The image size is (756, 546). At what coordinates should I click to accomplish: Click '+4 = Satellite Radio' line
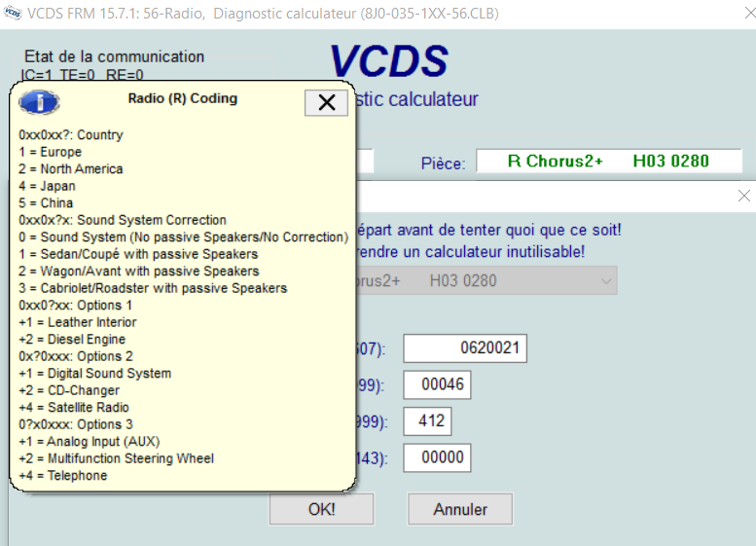pos(74,407)
